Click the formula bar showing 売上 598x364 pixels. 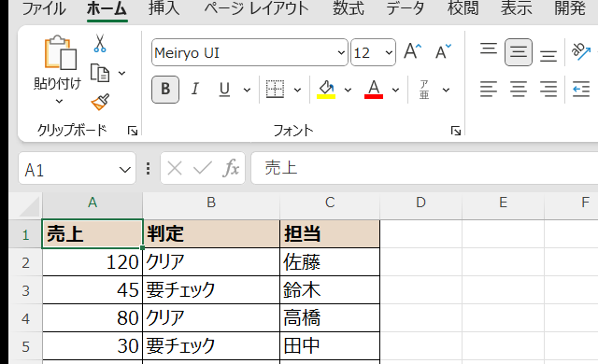coord(424,168)
